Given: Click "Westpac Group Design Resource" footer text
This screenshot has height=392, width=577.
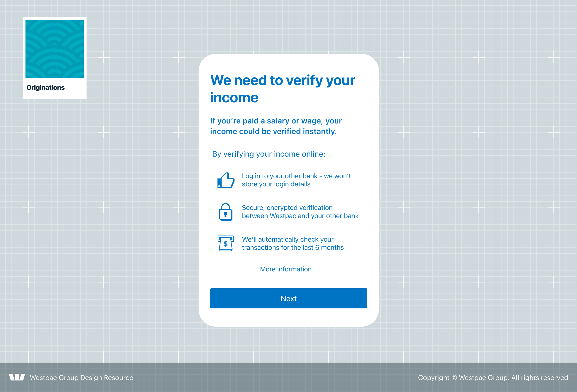Looking at the screenshot, I should [x=82, y=378].
